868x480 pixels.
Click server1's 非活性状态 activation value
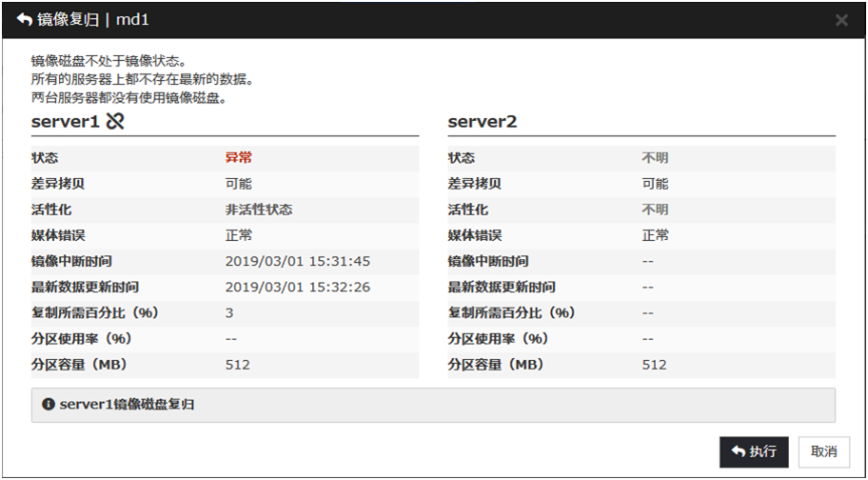[x=258, y=210]
